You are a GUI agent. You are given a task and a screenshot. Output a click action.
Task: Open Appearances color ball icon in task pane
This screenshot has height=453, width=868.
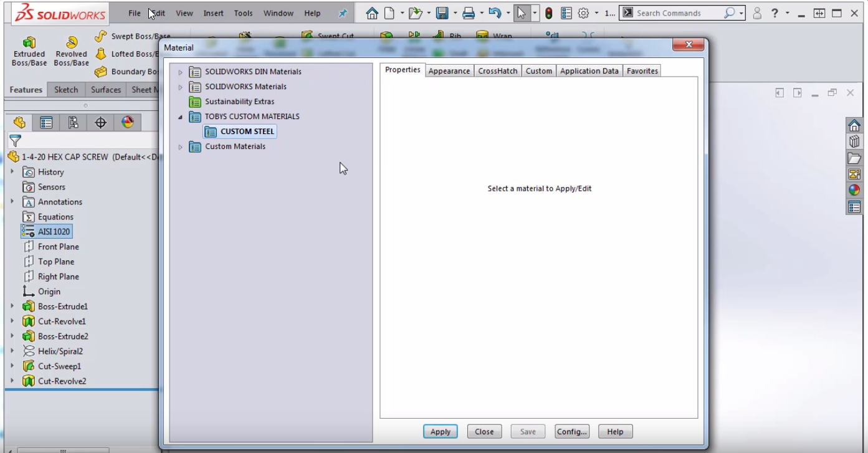[x=854, y=191]
